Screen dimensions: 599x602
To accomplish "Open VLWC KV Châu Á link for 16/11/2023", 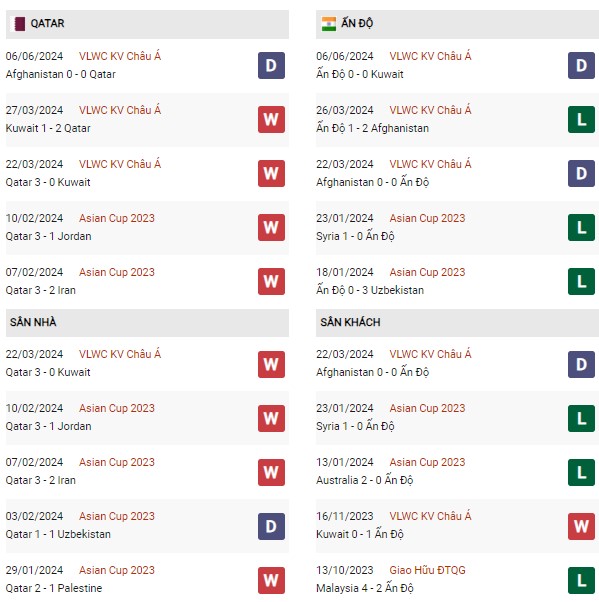I will pyautogui.click(x=430, y=516).
